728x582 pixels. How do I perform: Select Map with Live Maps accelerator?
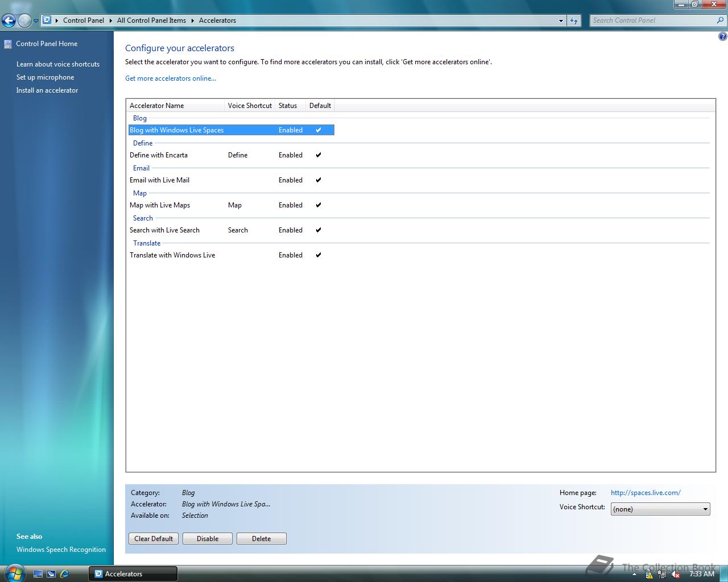click(x=160, y=205)
